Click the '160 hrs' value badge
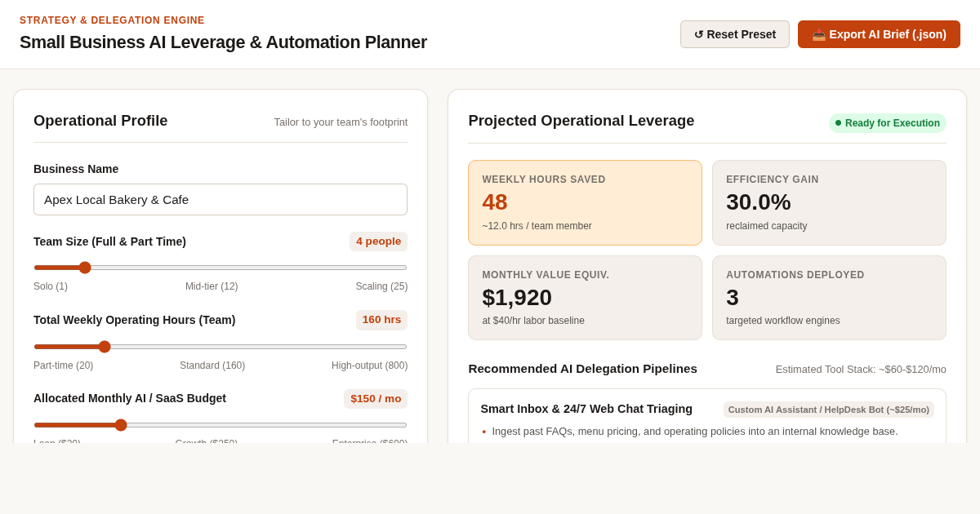This screenshot has width=980, height=514. 381,320
